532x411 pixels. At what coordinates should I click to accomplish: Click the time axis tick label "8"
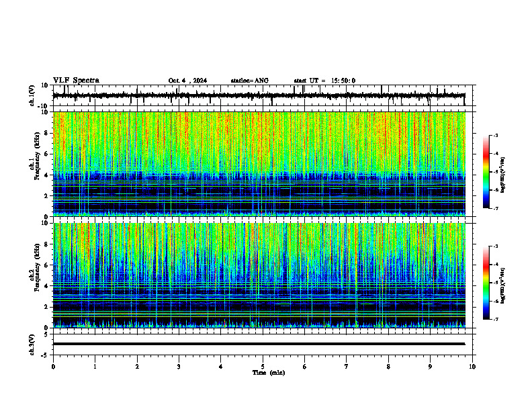(388, 367)
